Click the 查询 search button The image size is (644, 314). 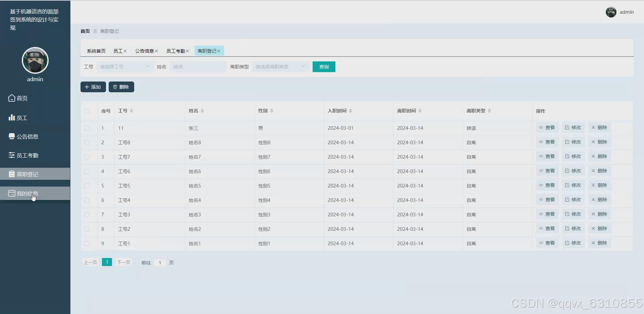pyautogui.click(x=324, y=67)
